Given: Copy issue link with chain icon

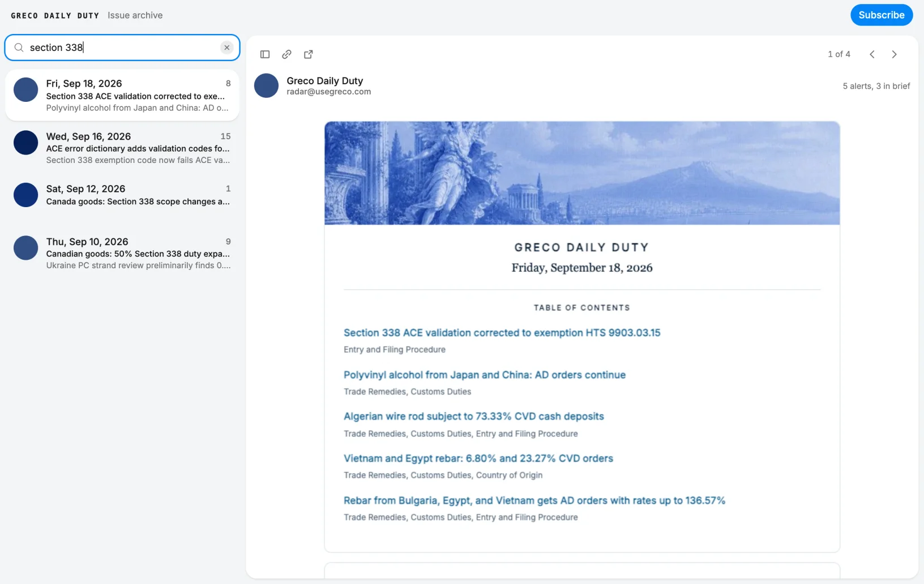Looking at the screenshot, I should [286, 54].
